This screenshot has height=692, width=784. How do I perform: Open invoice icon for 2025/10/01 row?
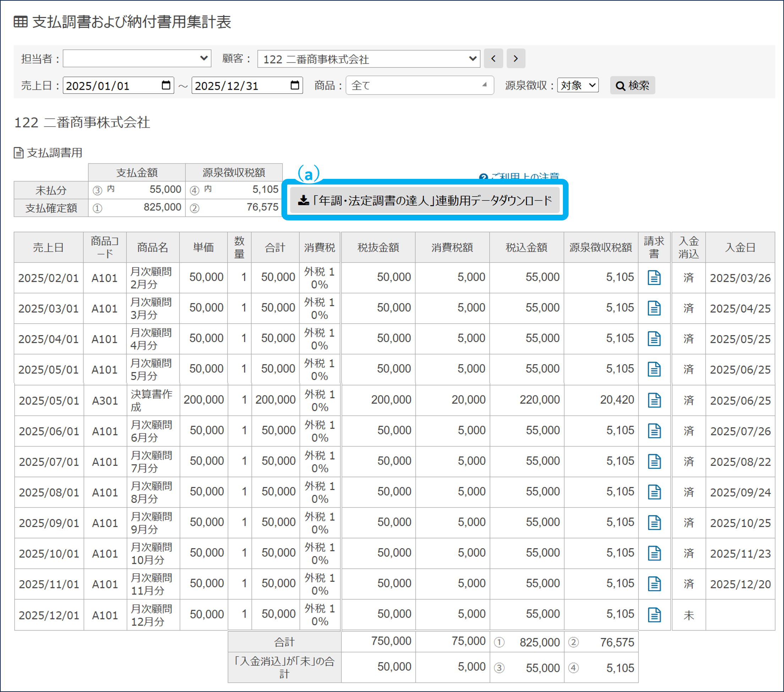654,553
